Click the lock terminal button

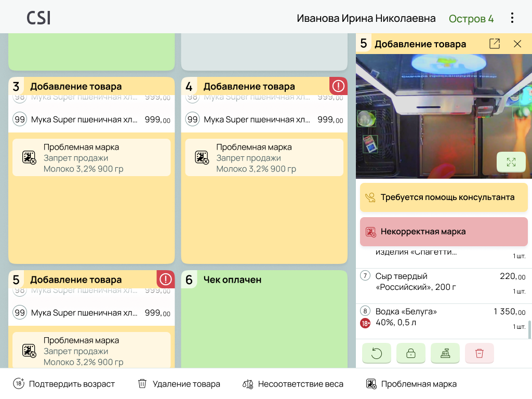[x=411, y=353]
